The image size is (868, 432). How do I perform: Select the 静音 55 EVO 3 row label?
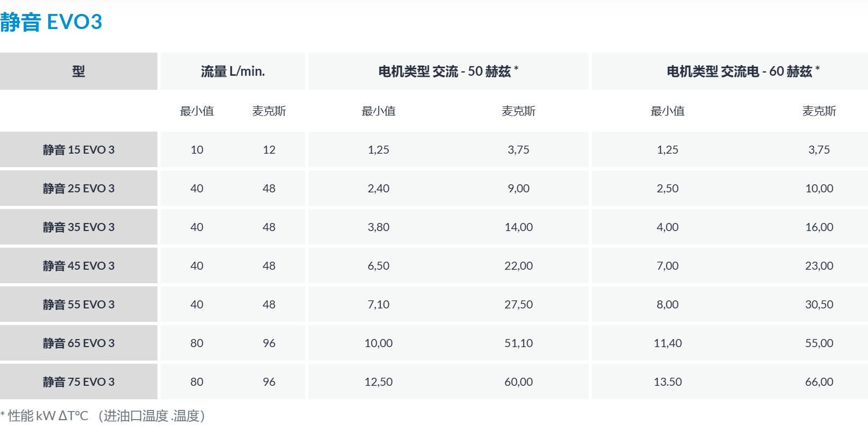click(78, 304)
